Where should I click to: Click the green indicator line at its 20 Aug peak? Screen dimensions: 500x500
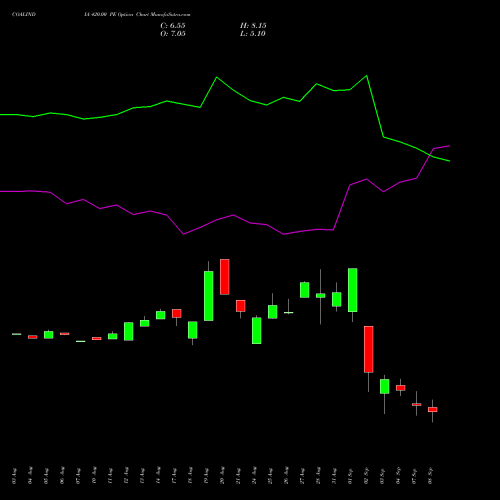pyautogui.click(x=217, y=77)
